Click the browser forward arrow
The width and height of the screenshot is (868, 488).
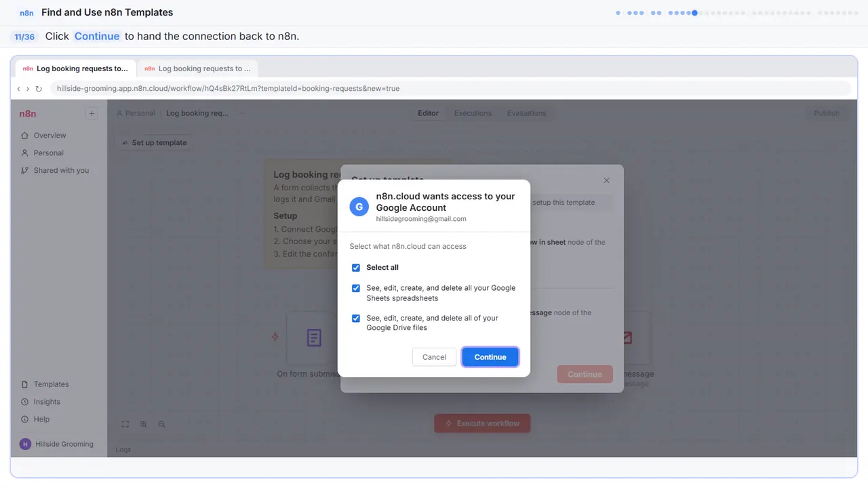pos(28,89)
